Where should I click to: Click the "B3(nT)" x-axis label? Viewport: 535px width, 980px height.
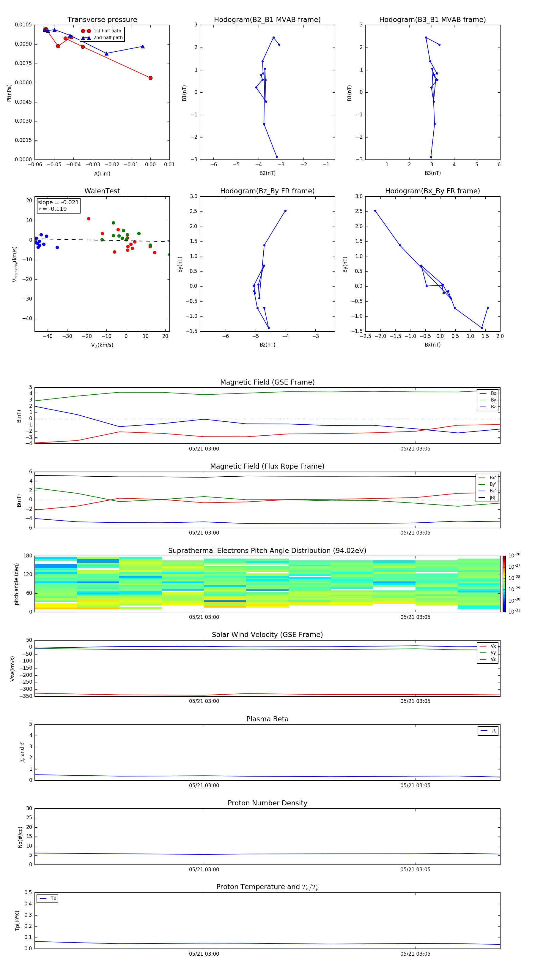[x=432, y=173]
